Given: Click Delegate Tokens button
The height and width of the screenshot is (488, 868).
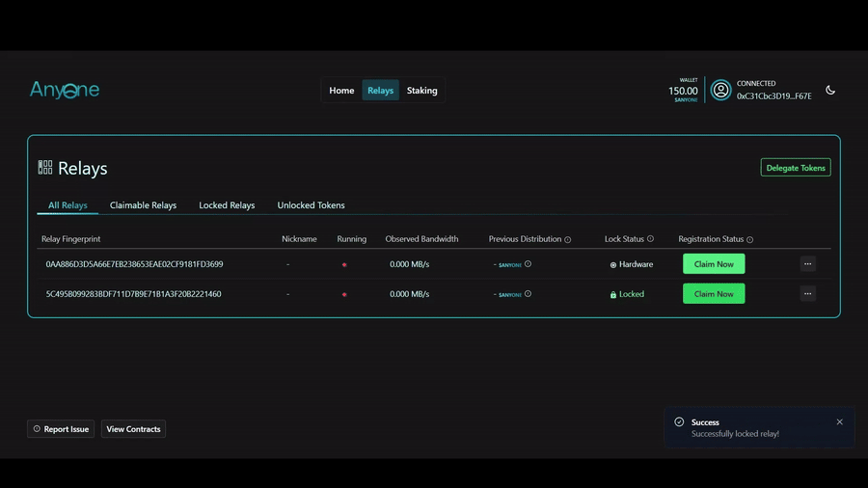Looking at the screenshot, I should 795,168.
